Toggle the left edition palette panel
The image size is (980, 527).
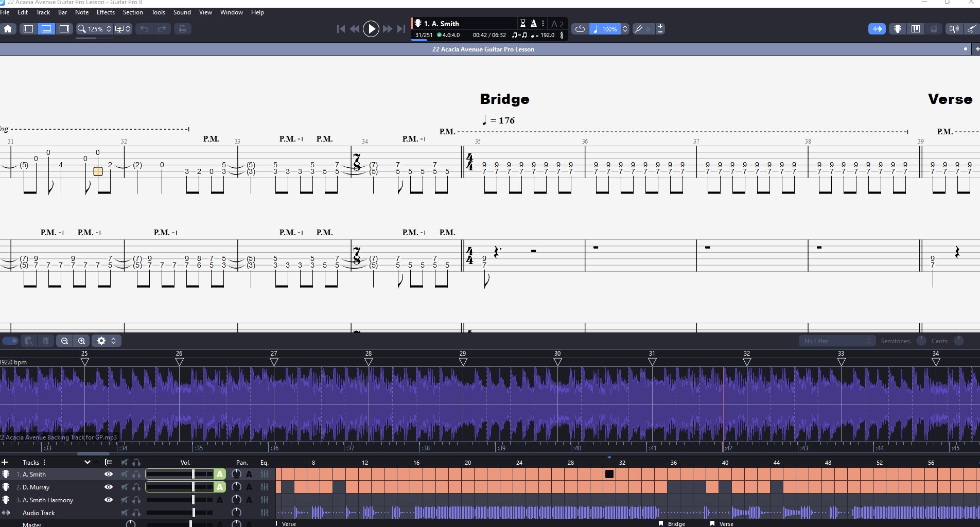click(28, 29)
